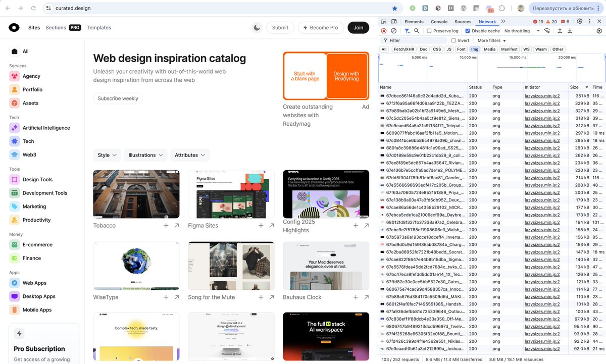This screenshot has width=606, height=364.
Task: Click the Readymag ad banner
Action: [326, 76]
